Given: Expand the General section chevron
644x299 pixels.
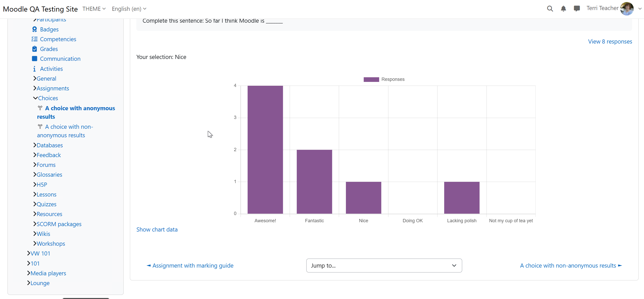Looking at the screenshot, I should tap(35, 78).
